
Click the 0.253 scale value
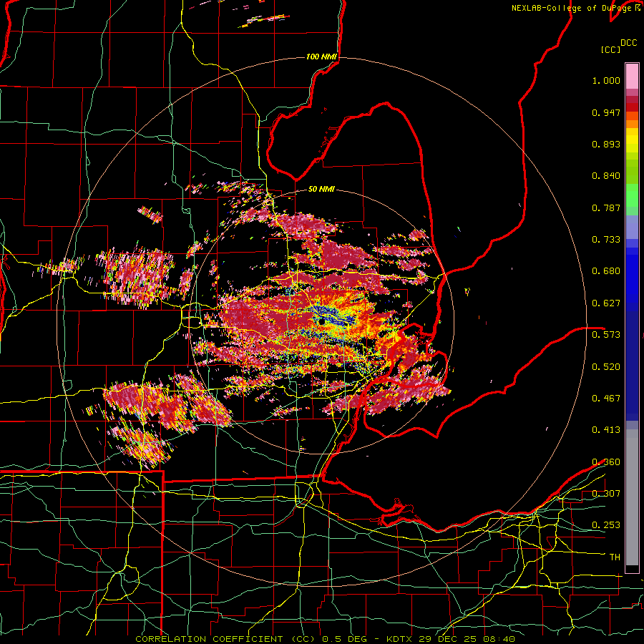(x=606, y=525)
